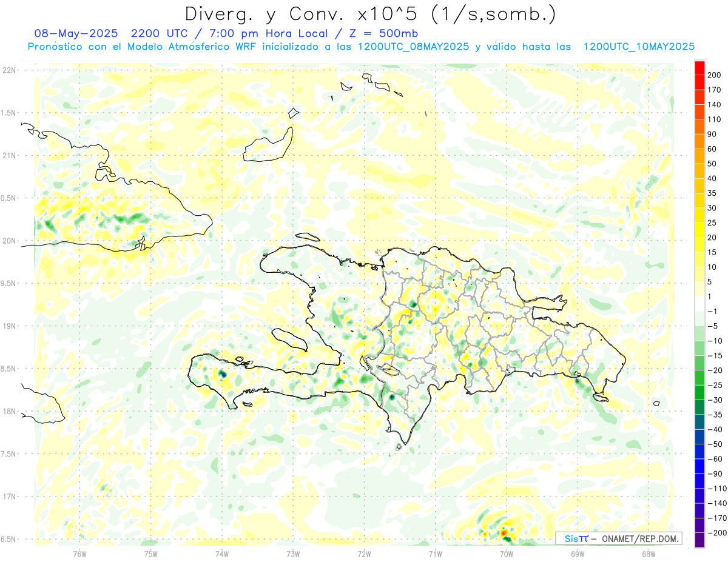Click the "71W" longitude label
Screen dimensions: 728x562
[x=435, y=554]
